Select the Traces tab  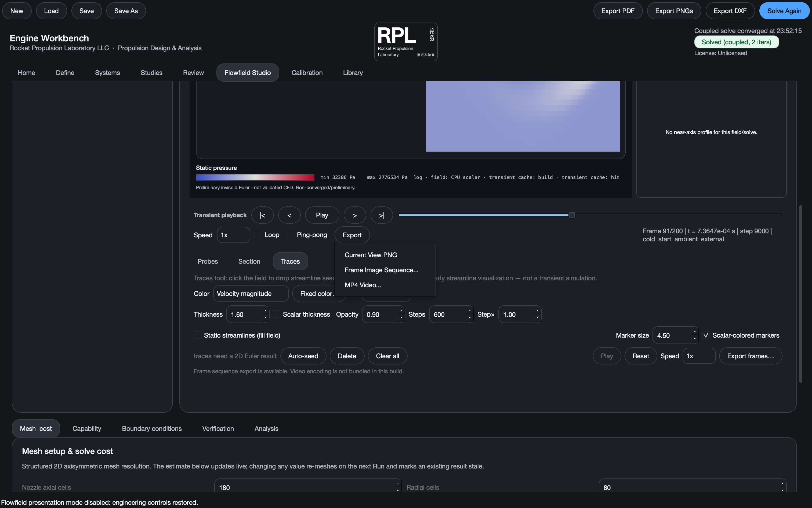point(290,261)
